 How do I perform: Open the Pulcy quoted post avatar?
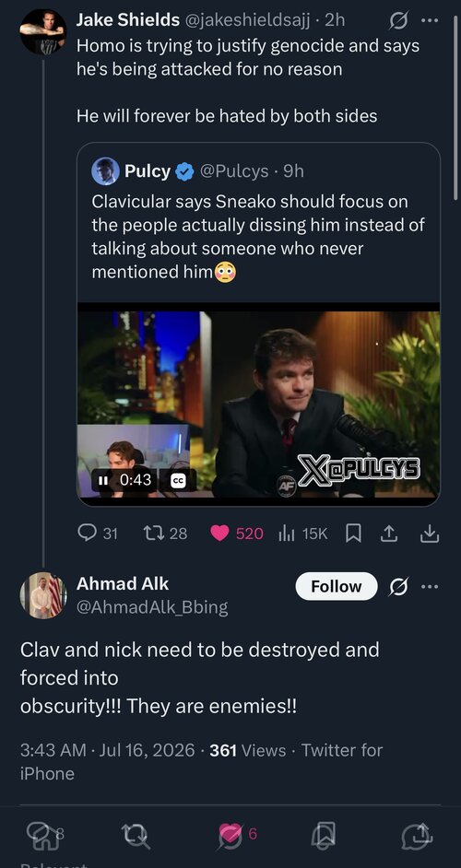(105, 171)
